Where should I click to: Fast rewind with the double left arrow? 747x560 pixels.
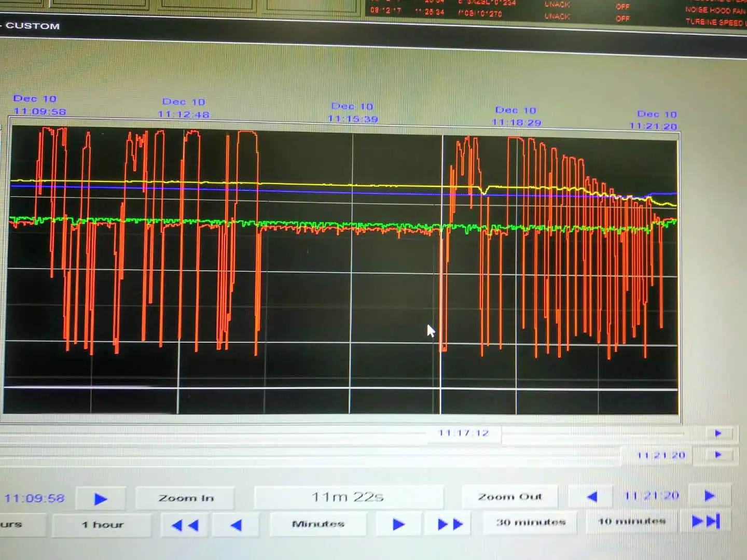[x=185, y=525]
